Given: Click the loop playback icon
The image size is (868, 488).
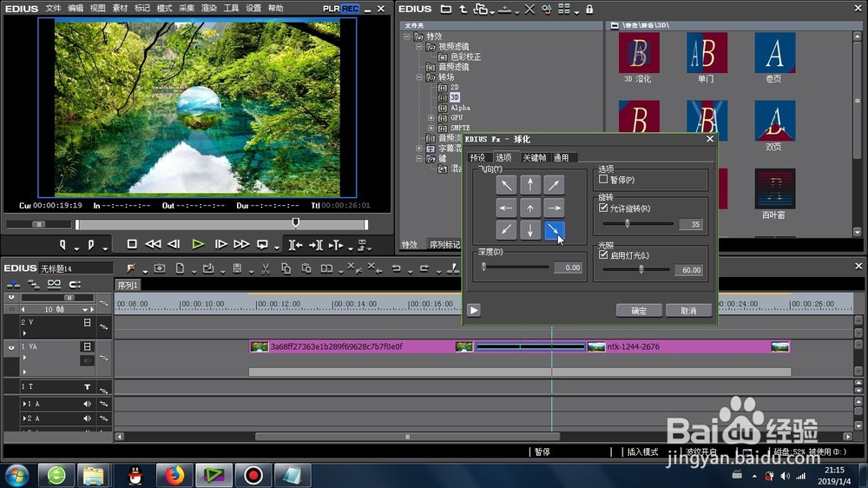Looking at the screenshot, I should (262, 244).
